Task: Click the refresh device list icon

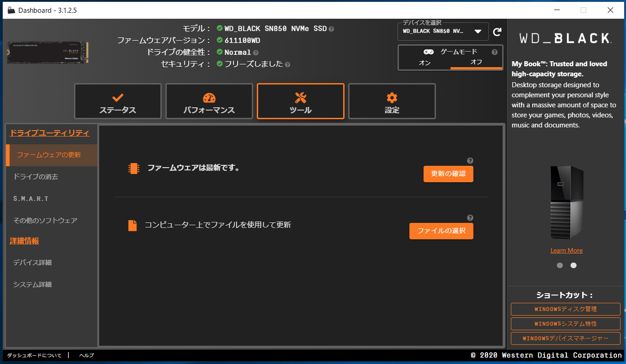Action: tap(497, 32)
